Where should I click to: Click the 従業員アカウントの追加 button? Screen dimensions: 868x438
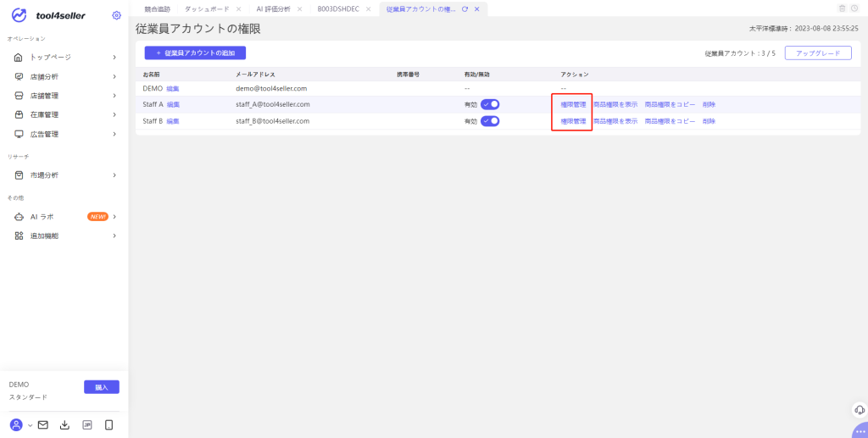click(x=196, y=53)
